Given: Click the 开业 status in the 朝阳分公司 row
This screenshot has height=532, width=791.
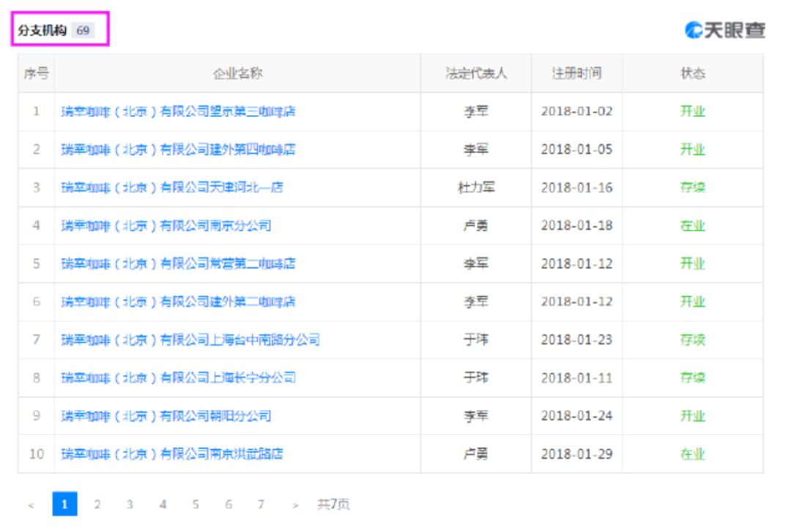Looking at the screenshot, I should point(693,416).
